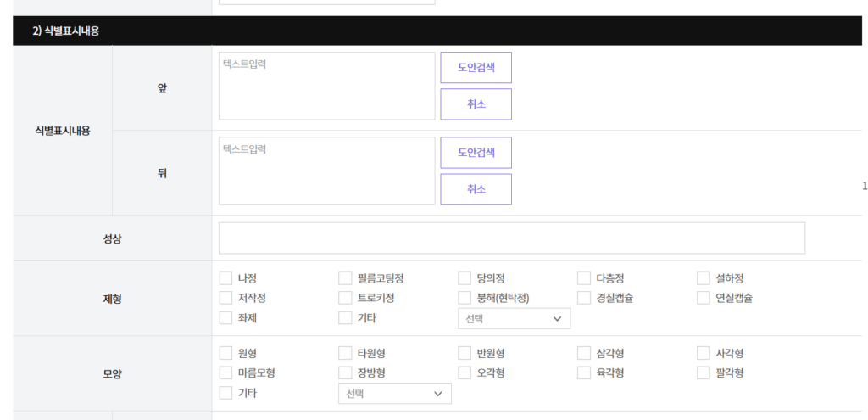Tick the 원형 shape checkbox

tap(225, 353)
